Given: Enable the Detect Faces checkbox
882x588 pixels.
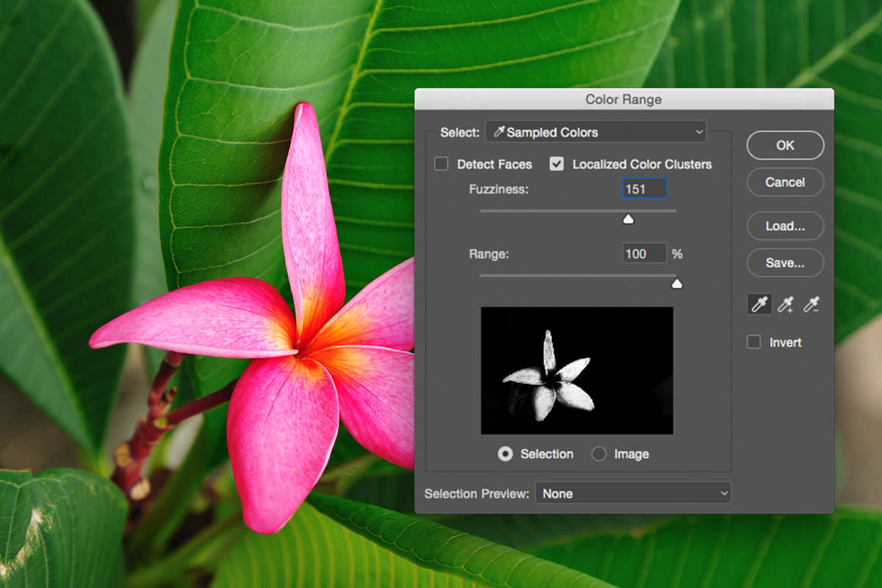Looking at the screenshot, I should click(x=441, y=164).
